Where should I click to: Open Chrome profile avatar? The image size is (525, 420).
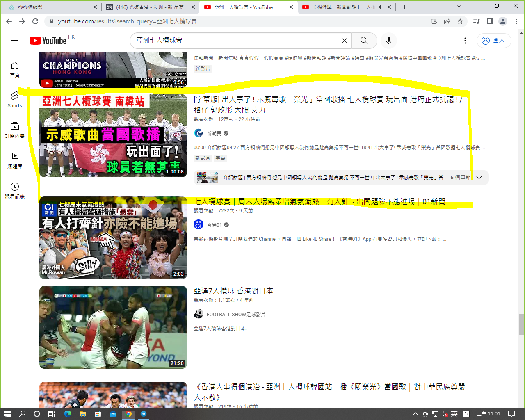(x=503, y=21)
